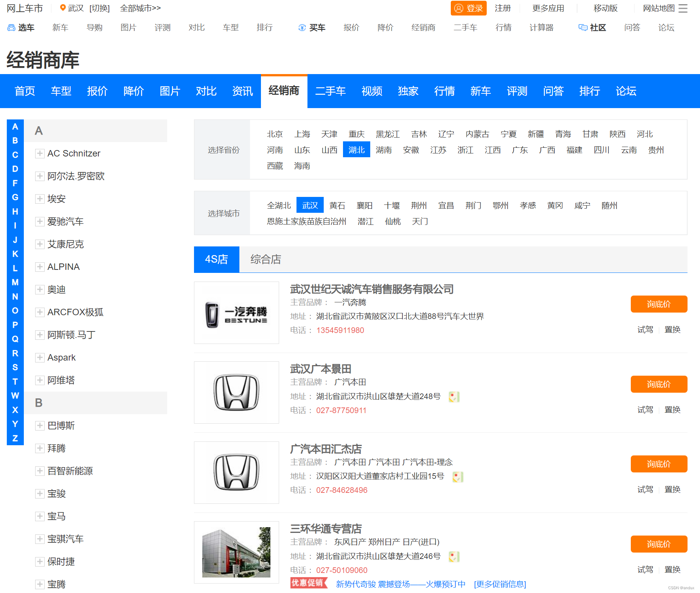
Task: Click 询底价 for 武汉广本景田
Action: 659,384
